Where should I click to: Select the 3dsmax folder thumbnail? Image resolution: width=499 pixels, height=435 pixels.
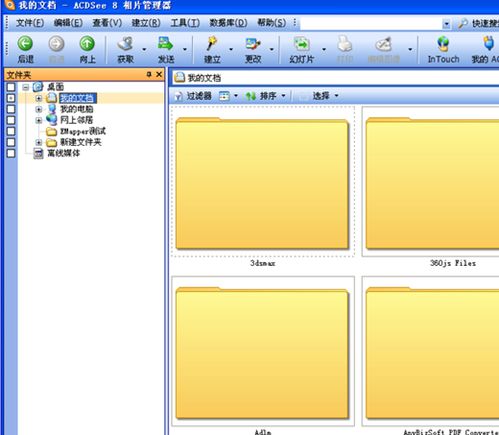[x=262, y=183]
